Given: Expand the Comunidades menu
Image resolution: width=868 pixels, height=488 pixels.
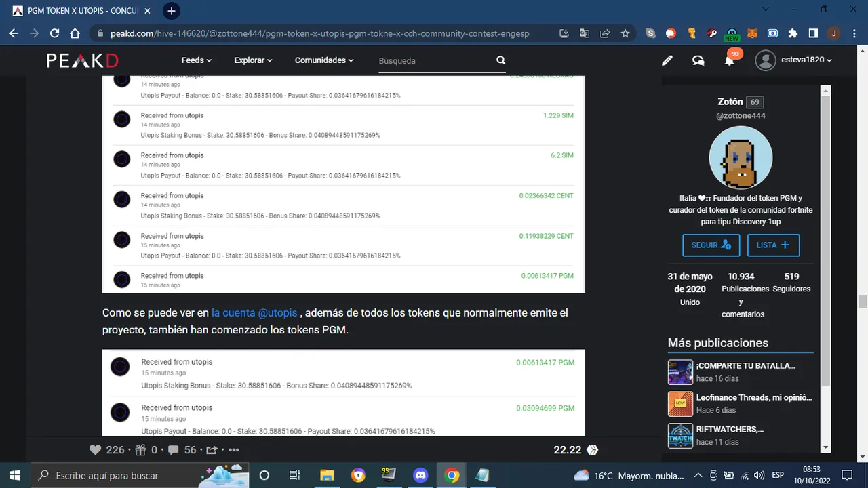Looking at the screenshot, I should (x=324, y=60).
